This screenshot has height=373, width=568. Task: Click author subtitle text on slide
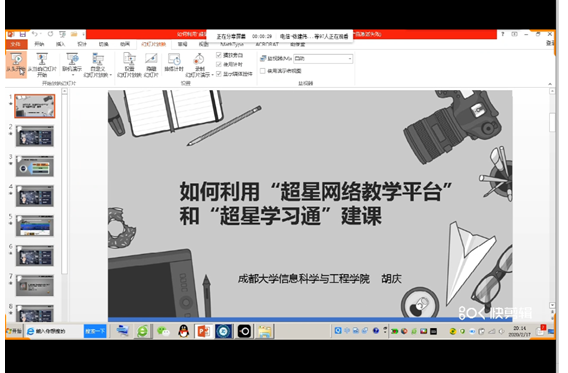[320, 279]
